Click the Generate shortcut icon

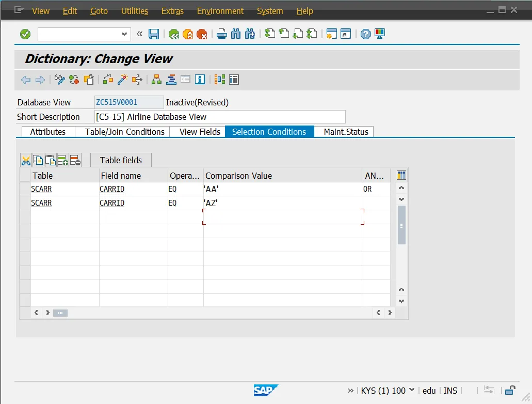345,34
